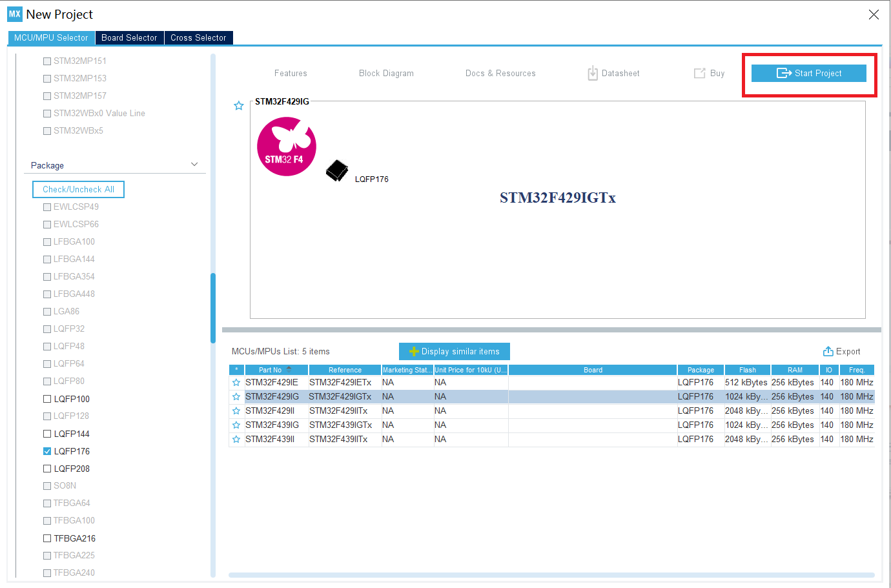Sort list by IO column
The height and width of the screenshot is (588, 891).
coord(829,370)
